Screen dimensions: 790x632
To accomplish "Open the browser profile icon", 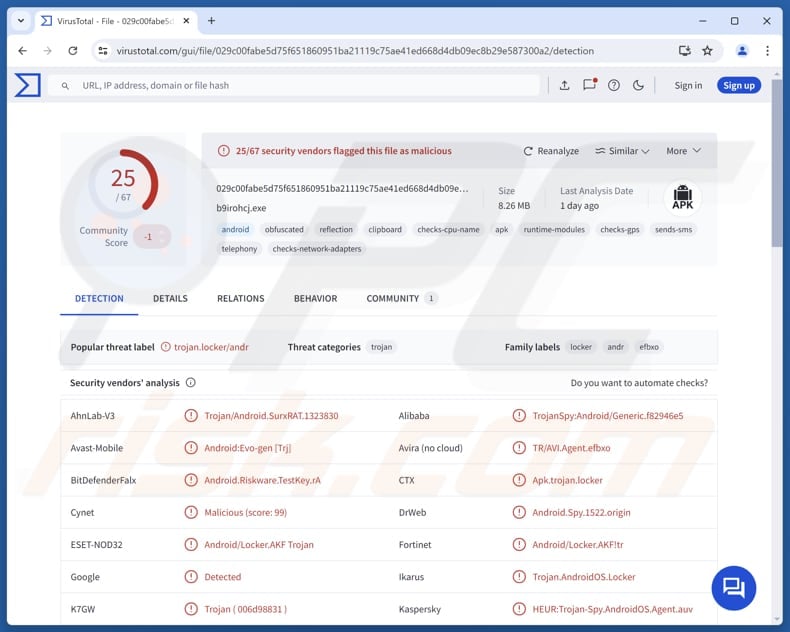I will coord(742,51).
